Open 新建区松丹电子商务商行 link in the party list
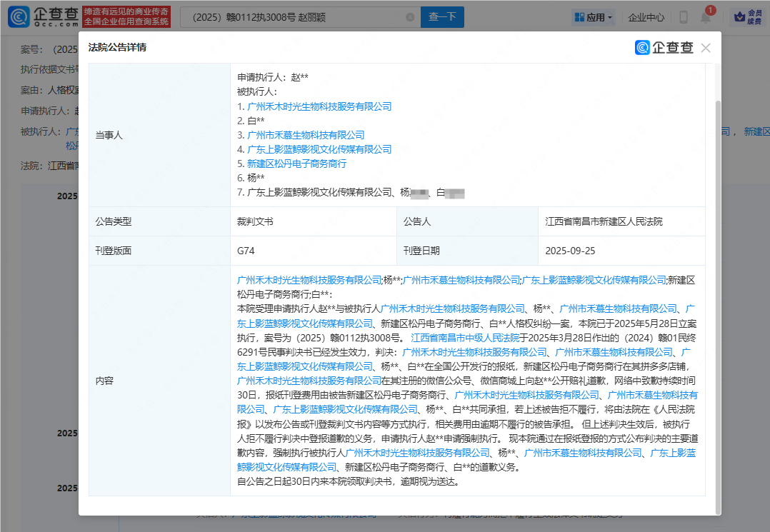Viewport: 770px width, 532px height. tap(296, 164)
